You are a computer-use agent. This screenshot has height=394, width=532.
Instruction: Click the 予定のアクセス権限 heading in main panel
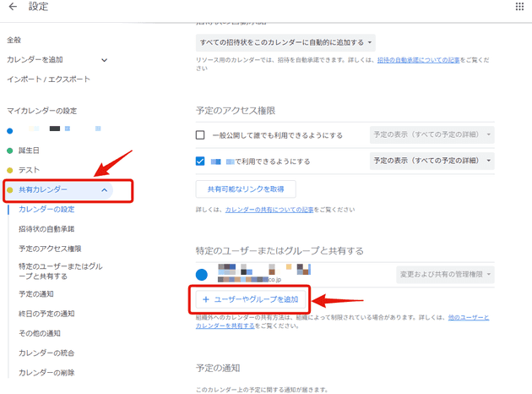coord(236,111)
